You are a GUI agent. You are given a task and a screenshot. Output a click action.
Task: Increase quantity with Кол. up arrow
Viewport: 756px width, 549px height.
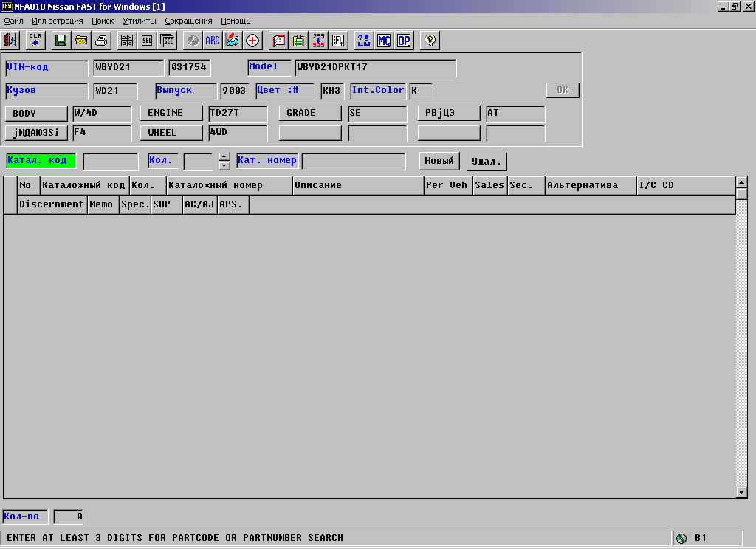tap(224, 156)
